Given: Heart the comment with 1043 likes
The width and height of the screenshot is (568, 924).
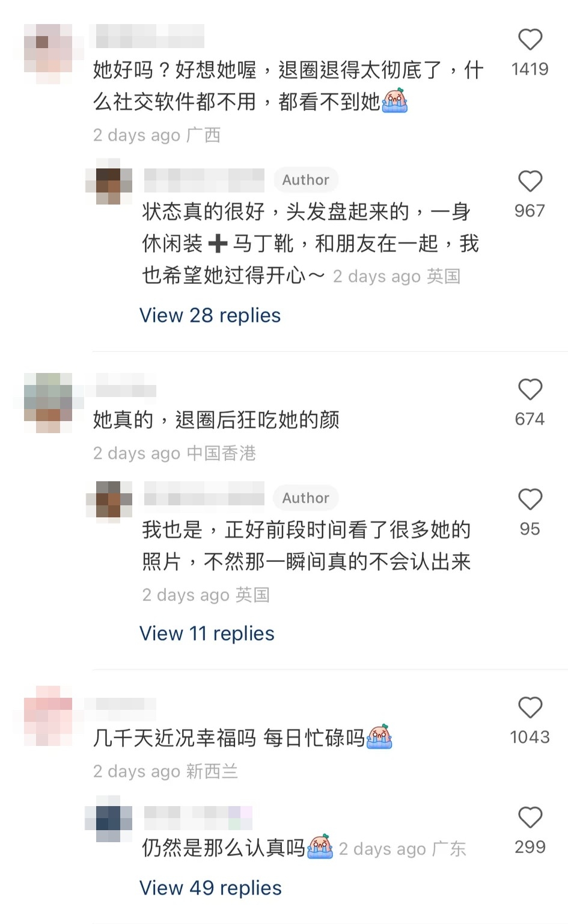Looking at the screenshot, I should coord(530,707).
